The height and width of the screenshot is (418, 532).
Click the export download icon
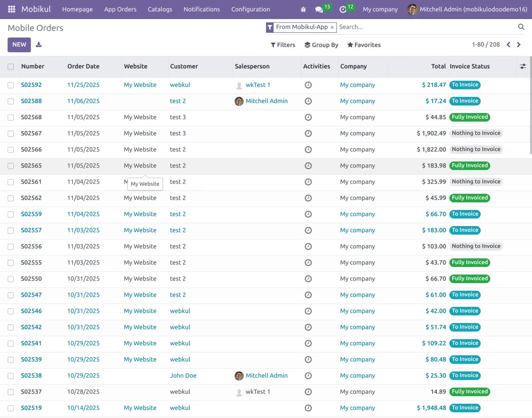(39, 44)
